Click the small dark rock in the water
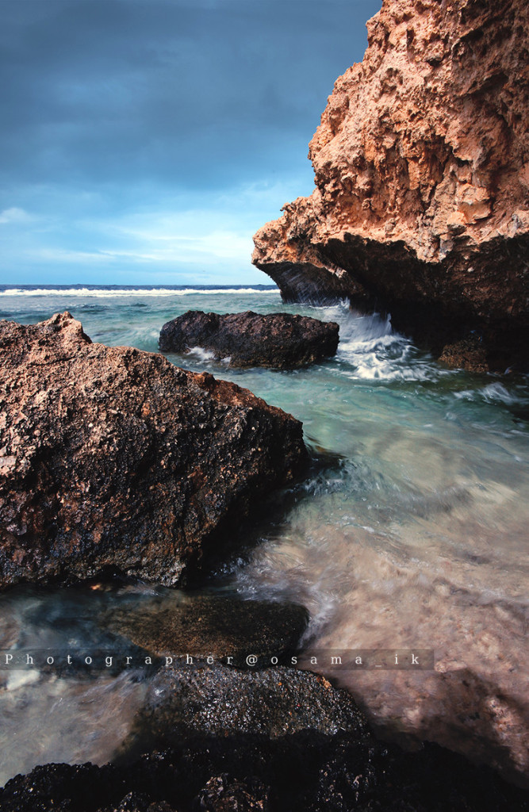 click(249, 338)
